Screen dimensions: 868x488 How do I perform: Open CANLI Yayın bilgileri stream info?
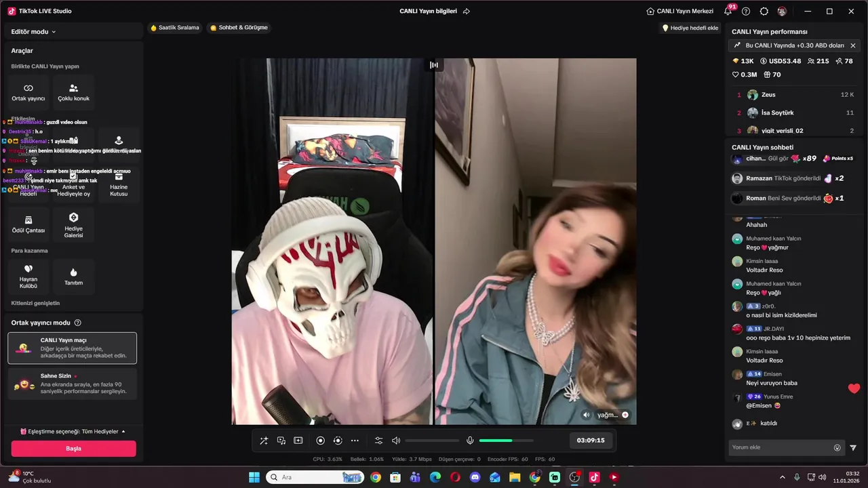pos(428,12)
